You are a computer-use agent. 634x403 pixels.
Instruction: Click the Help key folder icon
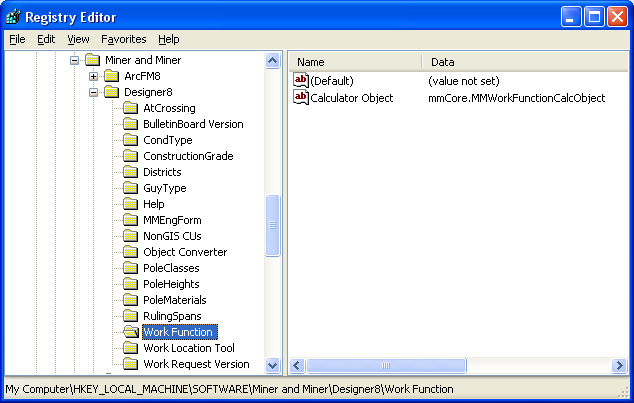(x=131, y=204)
